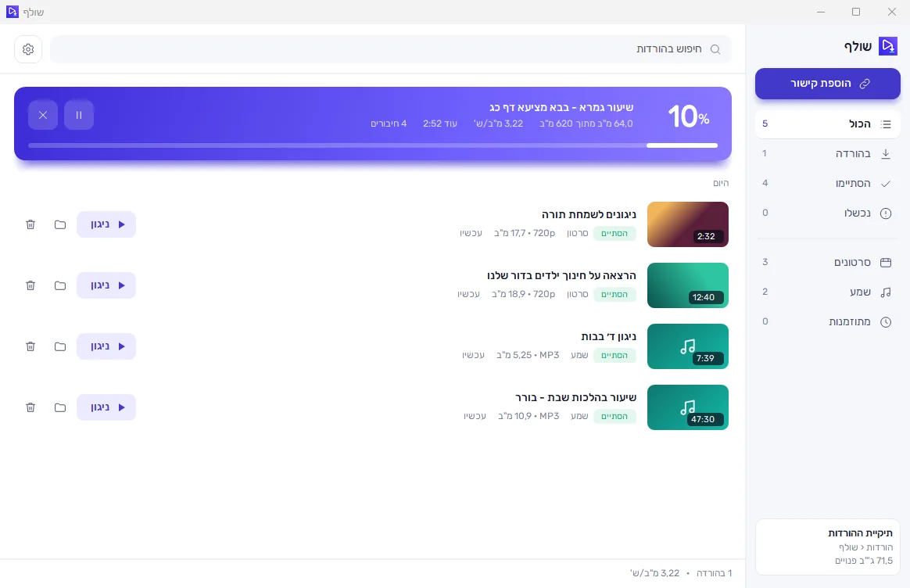
Task: Show only סרטונים category
Action: pyautogui.click(x=828, y=263)
